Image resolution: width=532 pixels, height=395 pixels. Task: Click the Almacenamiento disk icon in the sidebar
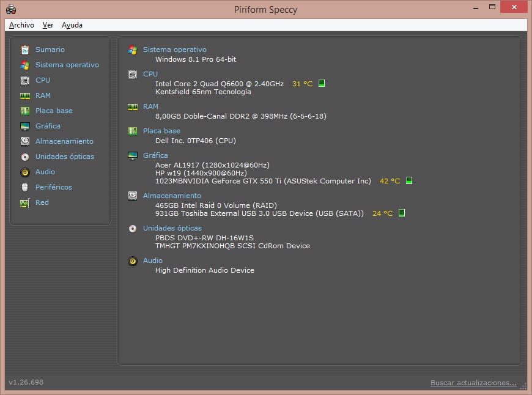[25, 141]
